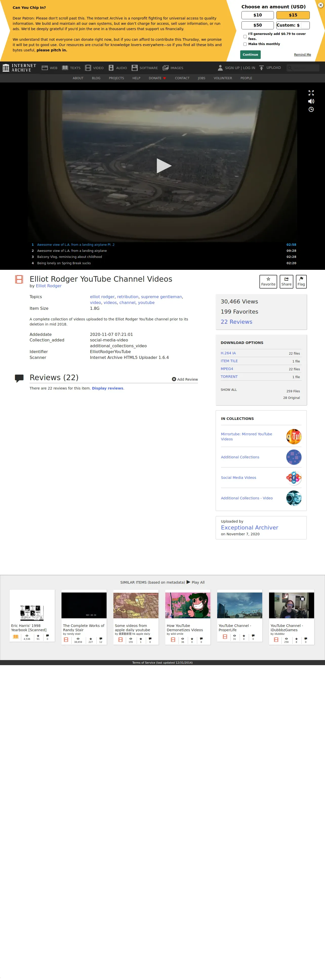Check Make this monthly checkbox
The height and width of the screenshot is (980, 325).
coord(245,44)
